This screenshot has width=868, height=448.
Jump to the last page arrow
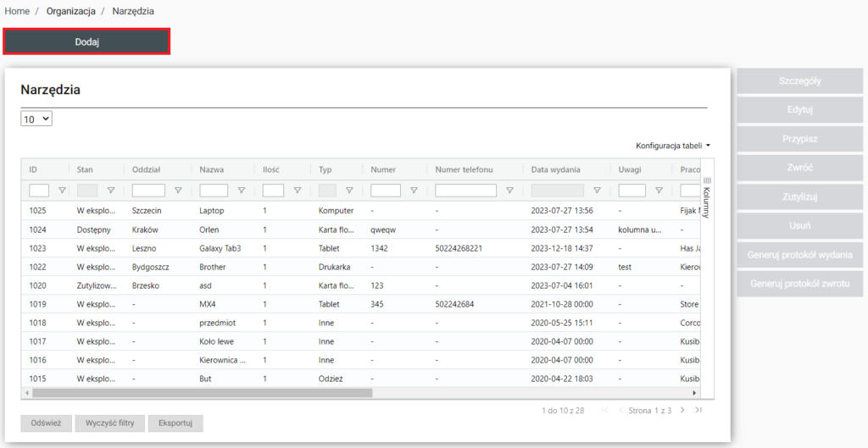point(698,410)
